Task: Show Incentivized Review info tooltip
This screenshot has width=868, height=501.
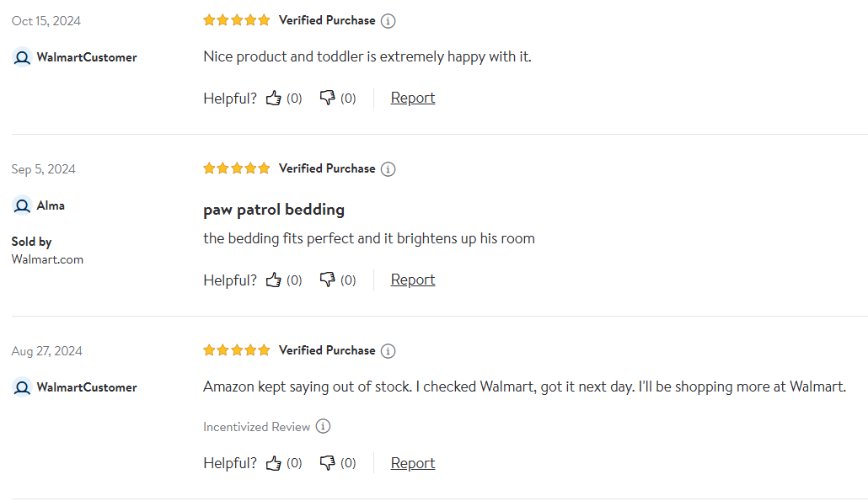Action: click(323, 427)
